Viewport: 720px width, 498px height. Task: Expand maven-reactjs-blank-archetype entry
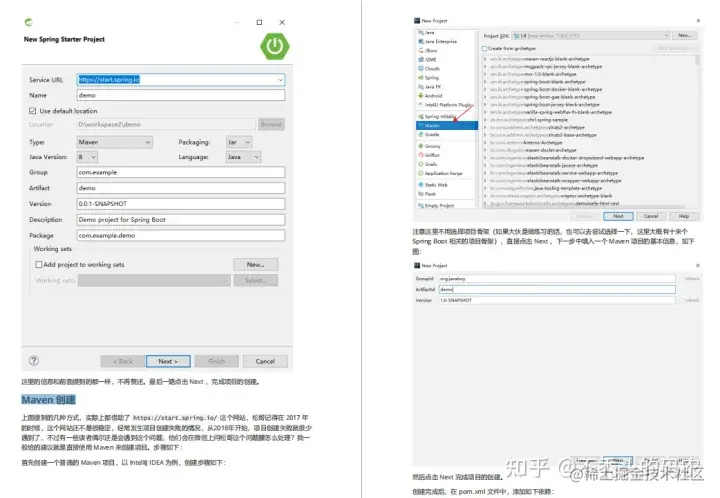click(x=485, y=59)
